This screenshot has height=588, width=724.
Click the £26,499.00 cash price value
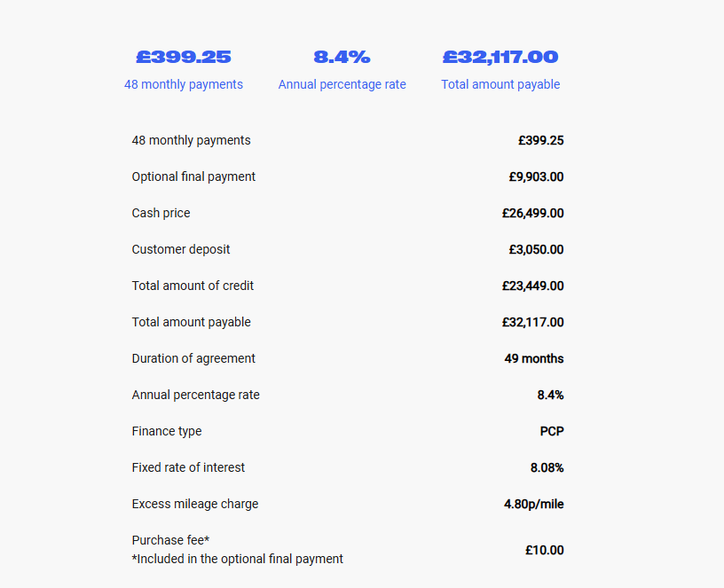[x=533, y=213]
